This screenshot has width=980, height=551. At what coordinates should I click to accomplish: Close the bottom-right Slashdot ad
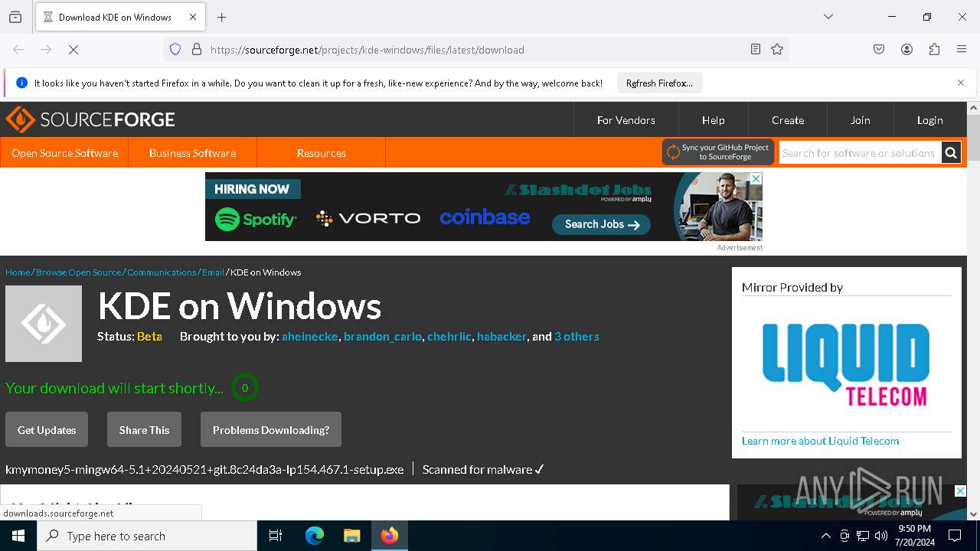point(960,491)
